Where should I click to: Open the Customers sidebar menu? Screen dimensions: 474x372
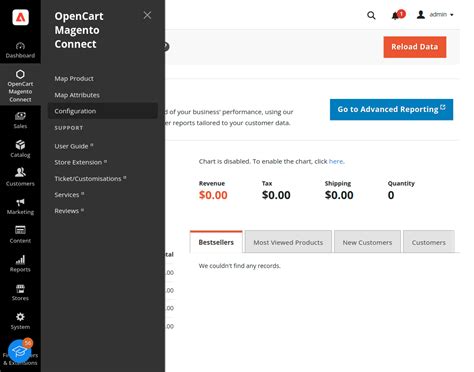[x=20, y=178]
